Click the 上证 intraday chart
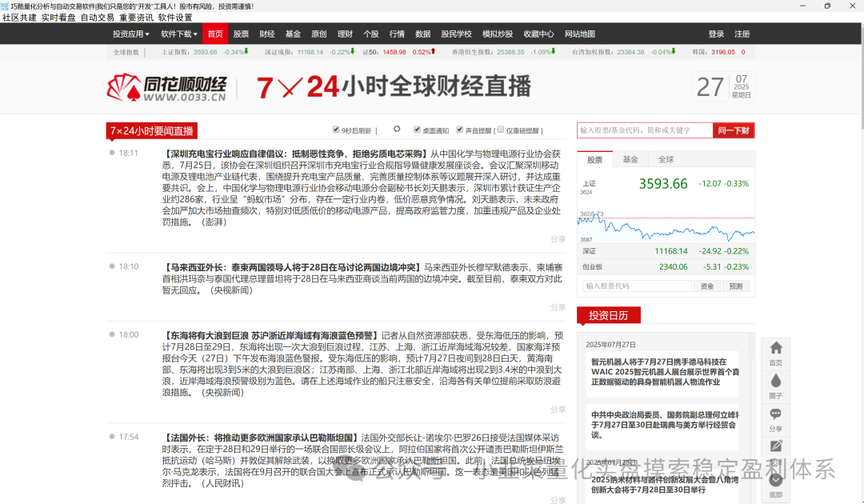This screenshot has height=504, width=864. [x=666, y=227]
